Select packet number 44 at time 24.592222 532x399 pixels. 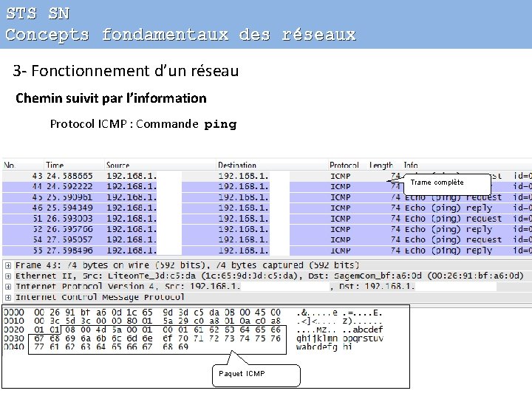(x=267, y=187)
